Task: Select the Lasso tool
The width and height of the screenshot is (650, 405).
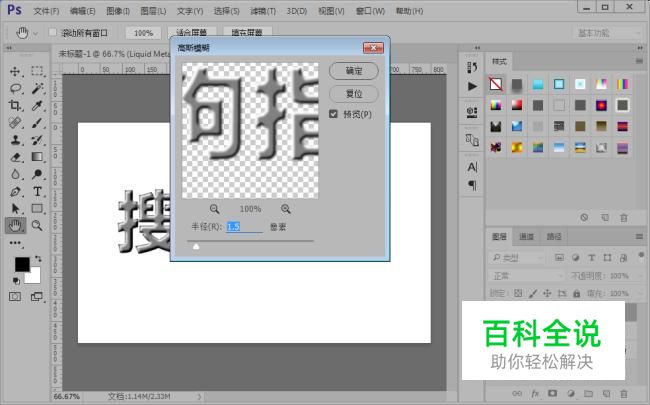Action: [x=15, y=88]
